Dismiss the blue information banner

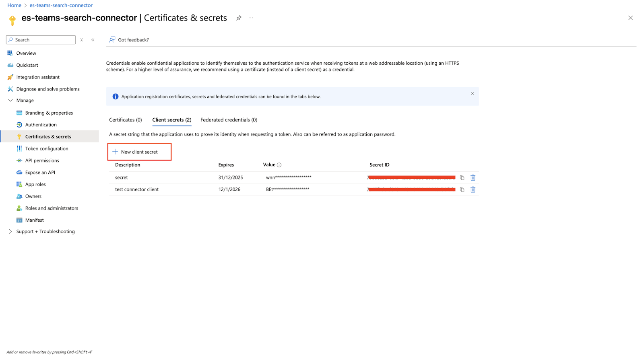473,94
